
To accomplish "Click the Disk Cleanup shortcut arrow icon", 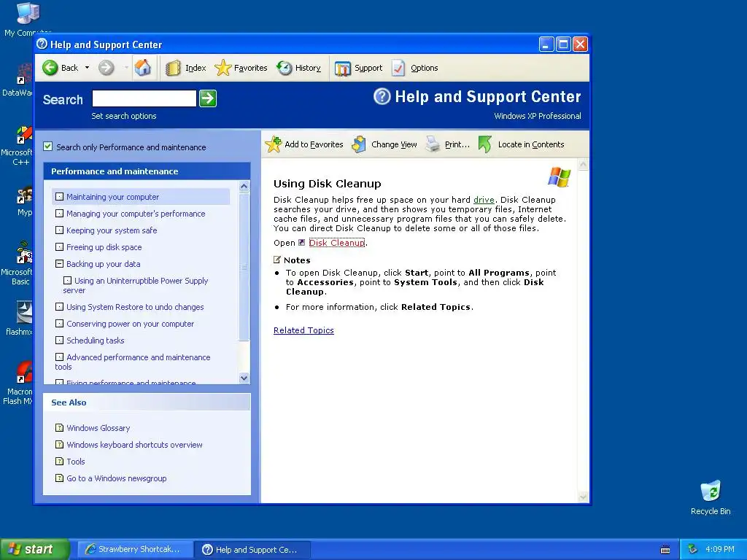I will pos(301,242).
